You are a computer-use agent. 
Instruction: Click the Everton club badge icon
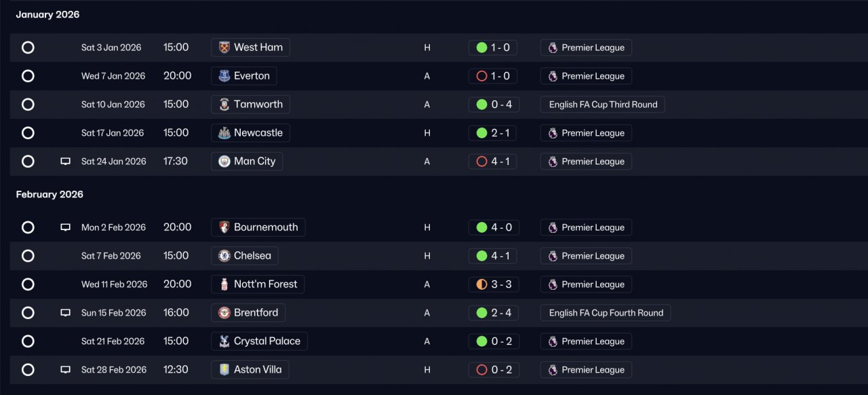224,76
